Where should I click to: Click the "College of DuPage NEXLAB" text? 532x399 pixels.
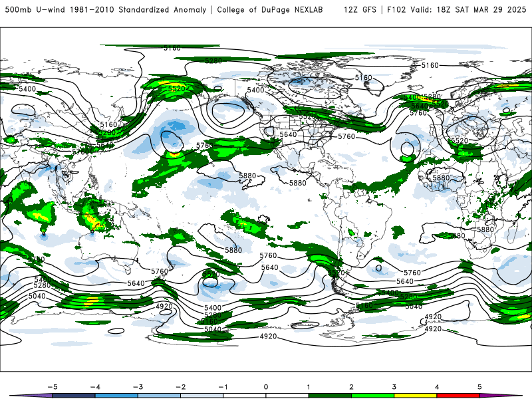(270, 9)
